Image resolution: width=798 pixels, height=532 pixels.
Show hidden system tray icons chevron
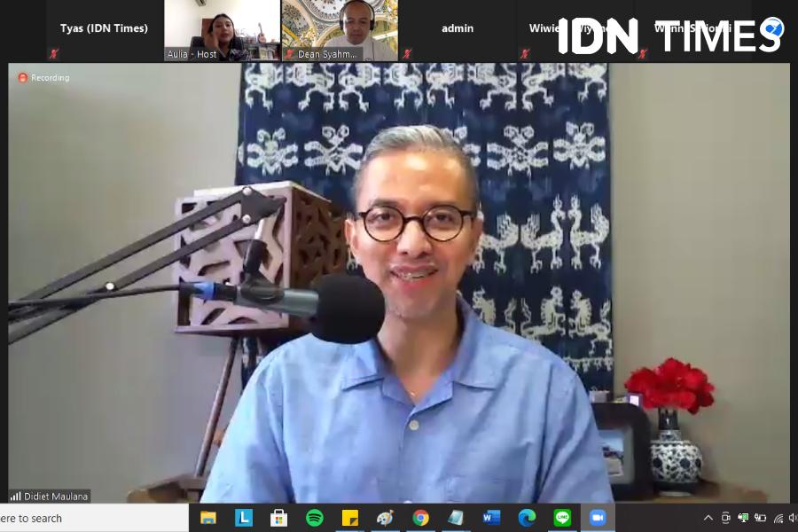[708, 518]
